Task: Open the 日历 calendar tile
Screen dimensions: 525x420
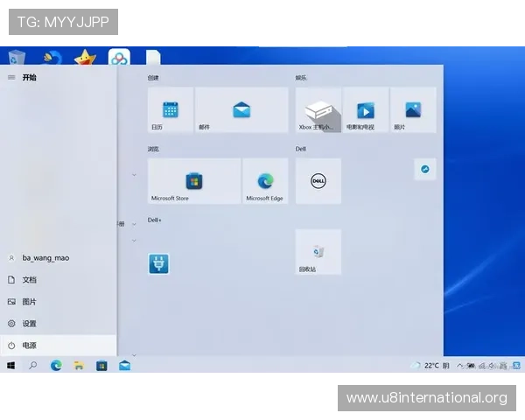Action: pos(171,110)
